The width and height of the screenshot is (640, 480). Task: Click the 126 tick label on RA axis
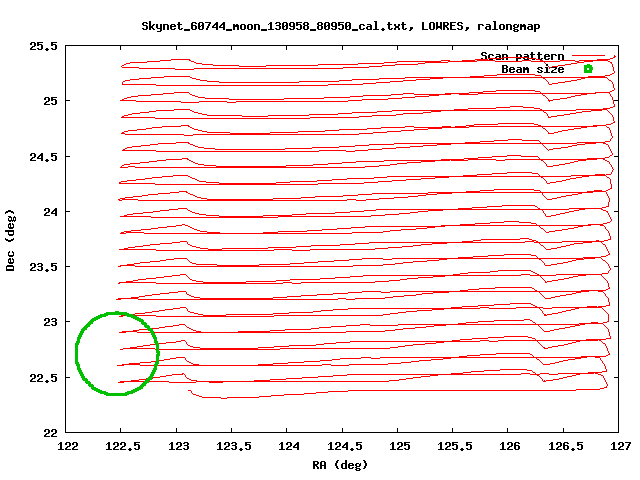(510, 446)
